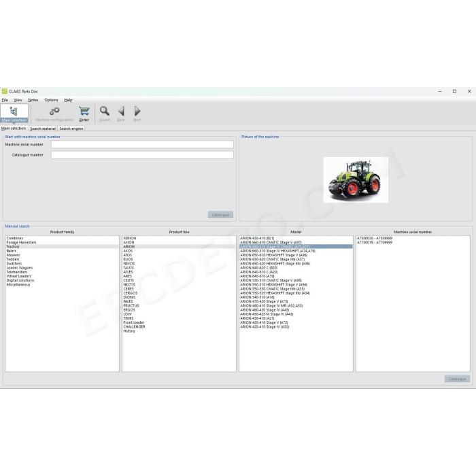Click the Machine serial number input field

point(142,144)
